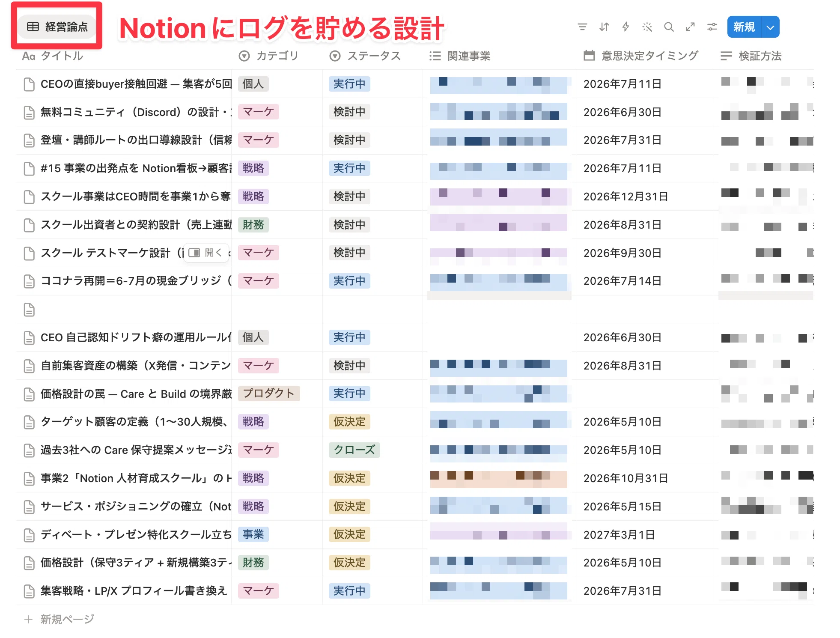Image resolution: width=840 pixels, height=638 pixels.
Task: Open 個人 category tag on CEOの直接buyer row
Action: click(x=253, y=84)
